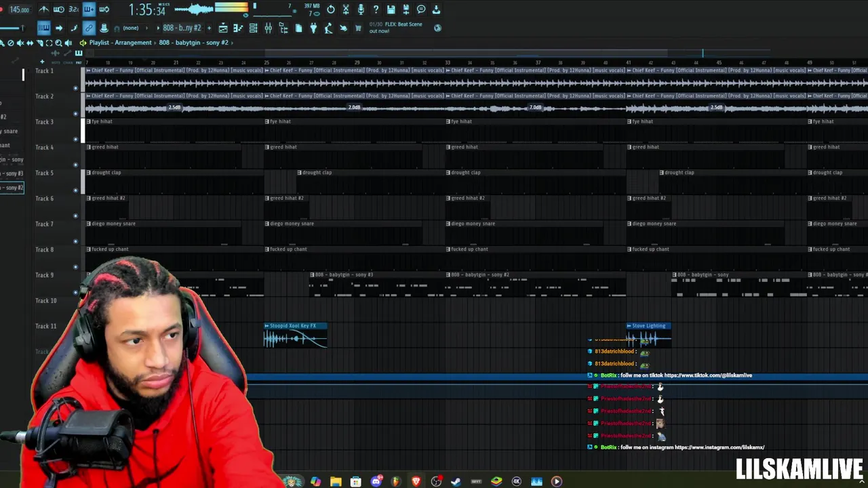868x488 pixels.
Task: Mute Track 7 via its green dot
Action: (x=75, y=241)
